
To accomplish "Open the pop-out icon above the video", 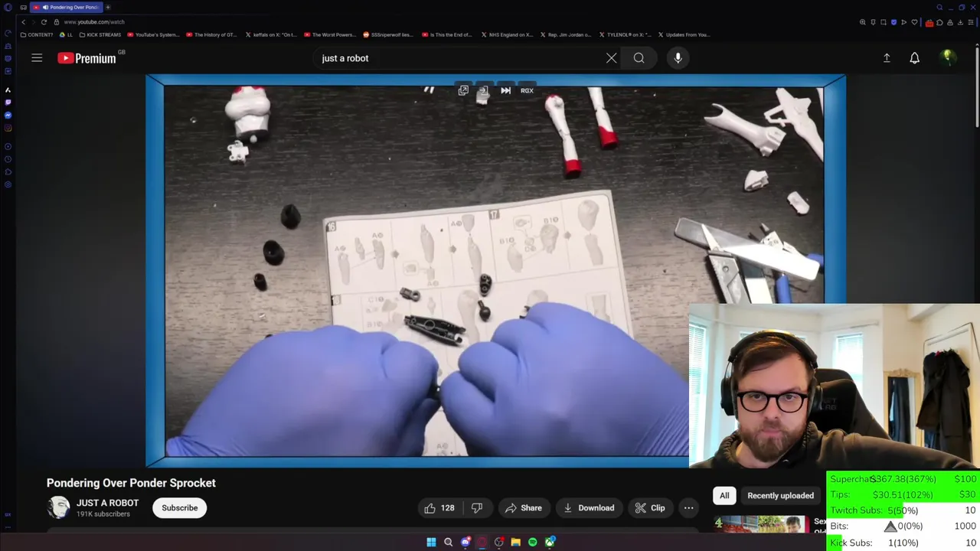I will tap(463, 90).
